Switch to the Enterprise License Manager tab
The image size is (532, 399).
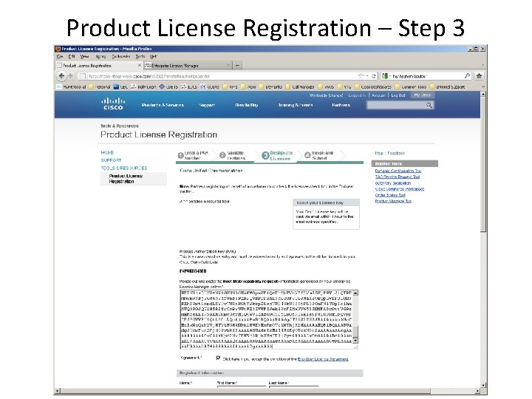(188, 65)
